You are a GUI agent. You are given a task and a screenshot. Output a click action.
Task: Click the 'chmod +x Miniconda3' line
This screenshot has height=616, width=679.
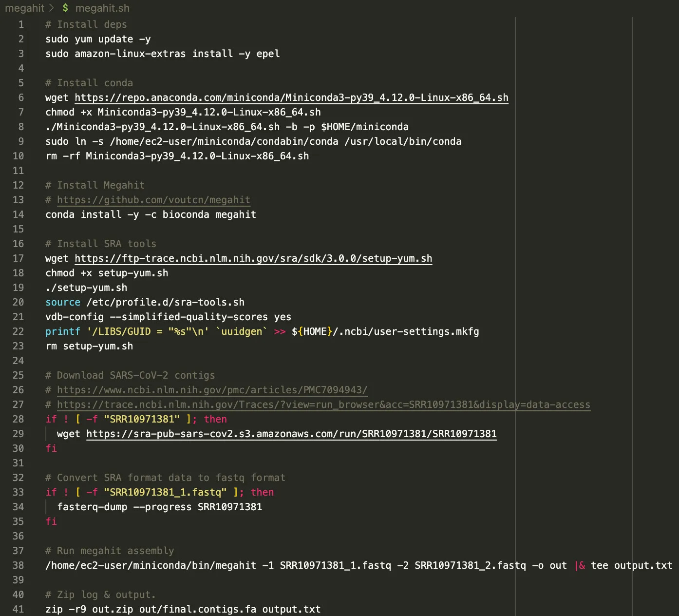183,112
